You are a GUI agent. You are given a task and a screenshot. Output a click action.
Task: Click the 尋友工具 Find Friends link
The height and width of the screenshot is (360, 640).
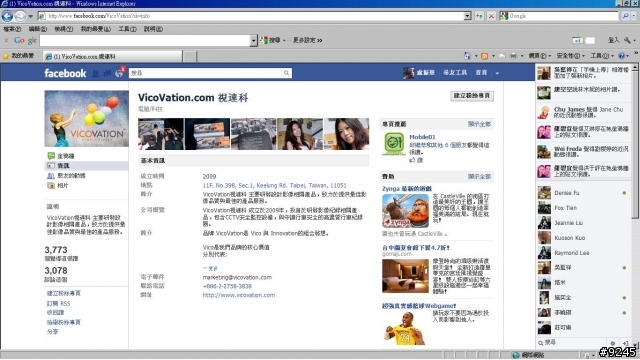click(455, 73)
